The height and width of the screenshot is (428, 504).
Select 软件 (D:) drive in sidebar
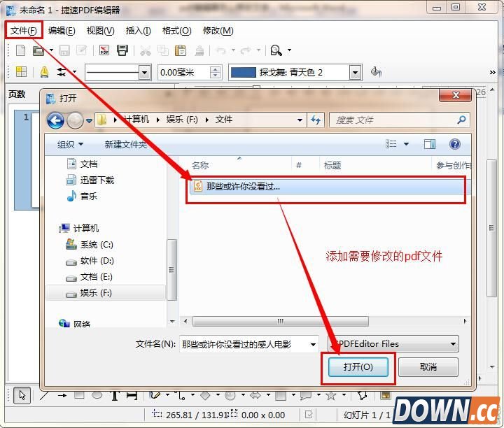pyautogui.click(x=96, y=261)
